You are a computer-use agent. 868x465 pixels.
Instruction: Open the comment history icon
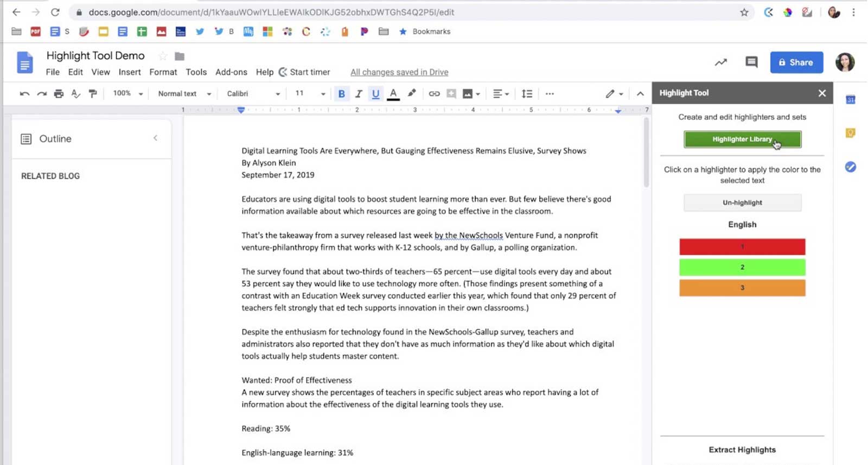tap(751, 62)
